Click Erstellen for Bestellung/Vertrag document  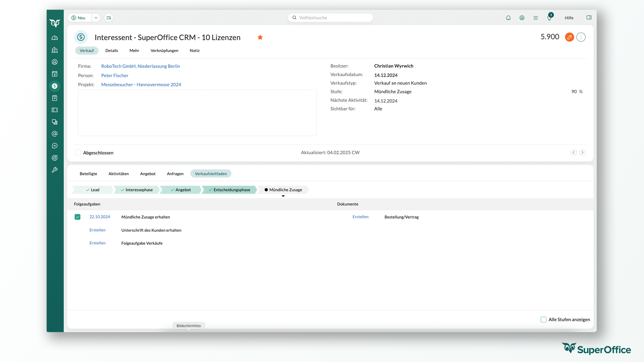[x=360, y=217]
